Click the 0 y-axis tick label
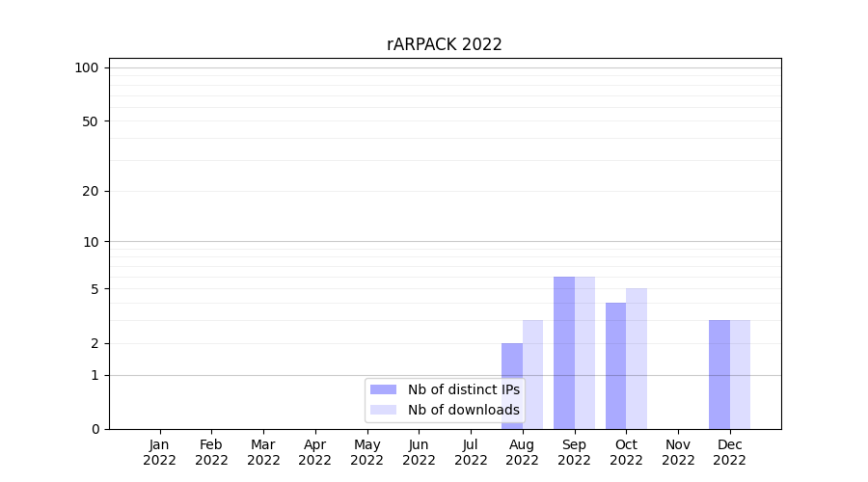This screenshot has height=482, width=868. point(95,429)
